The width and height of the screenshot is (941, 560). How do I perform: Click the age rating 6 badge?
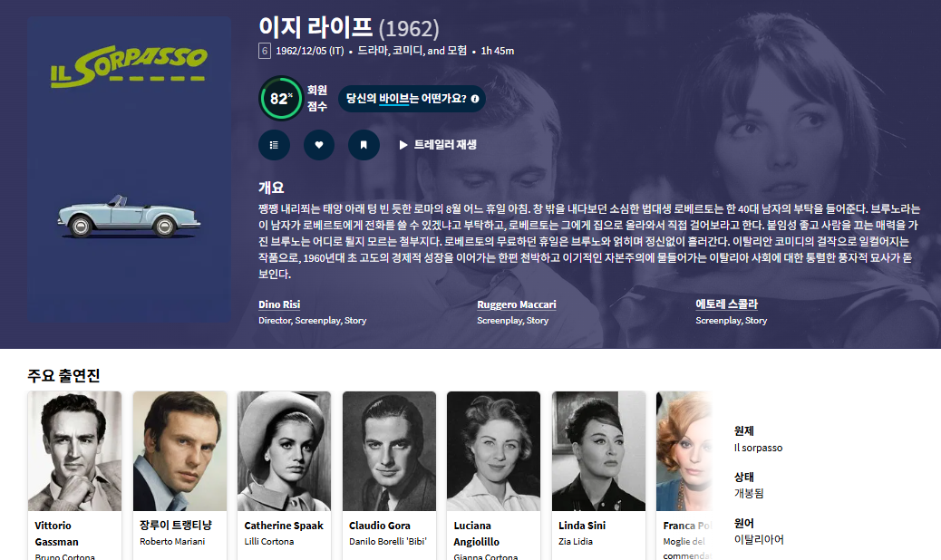click(x=265, y=51)
